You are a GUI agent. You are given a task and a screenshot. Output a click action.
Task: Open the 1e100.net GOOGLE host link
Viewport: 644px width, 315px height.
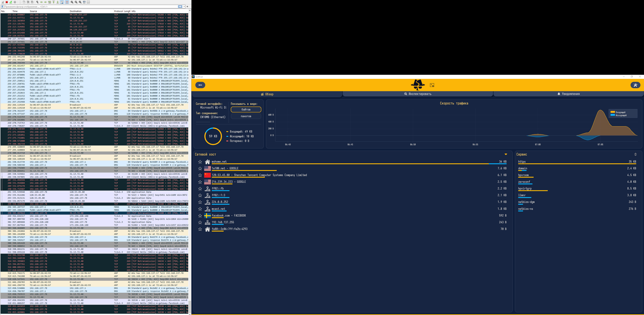coord(225,168)
